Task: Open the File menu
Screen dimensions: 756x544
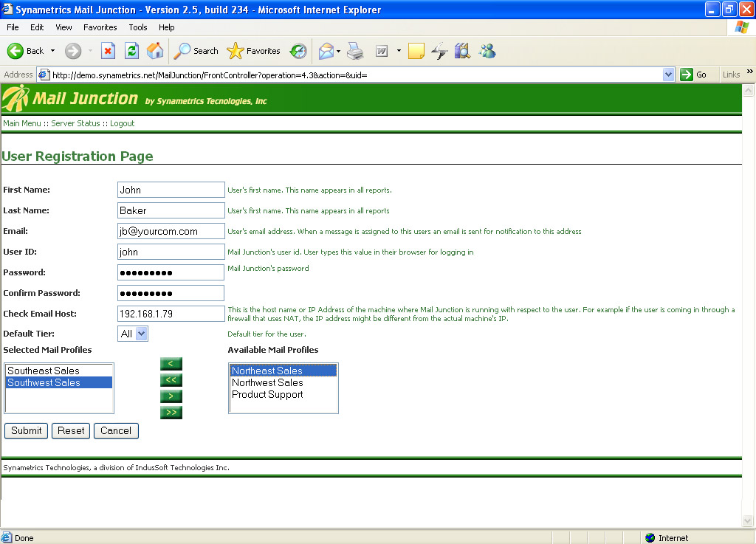Action: tap(13, 27)
